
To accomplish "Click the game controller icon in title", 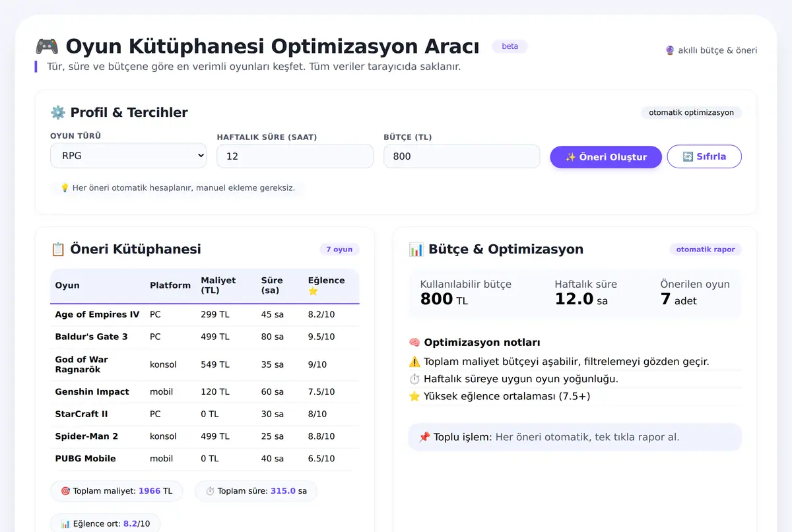I will [x=47, y=47].
